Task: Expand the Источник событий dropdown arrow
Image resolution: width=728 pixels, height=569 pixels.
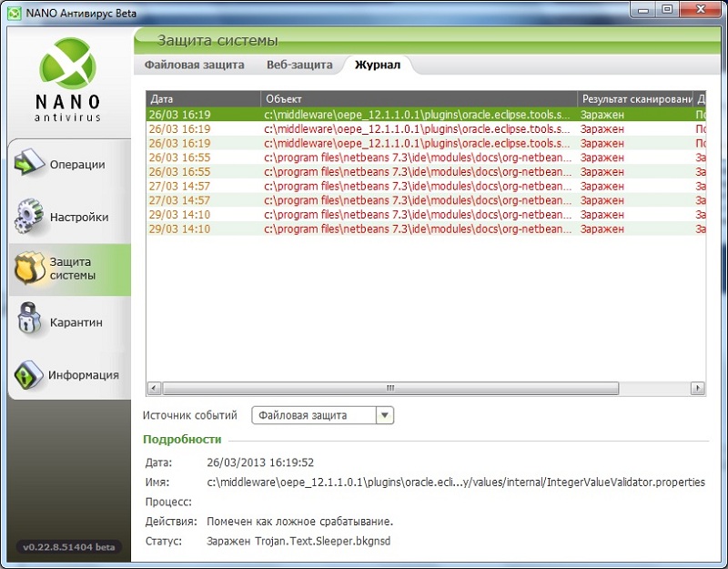Action: point(385,415)
